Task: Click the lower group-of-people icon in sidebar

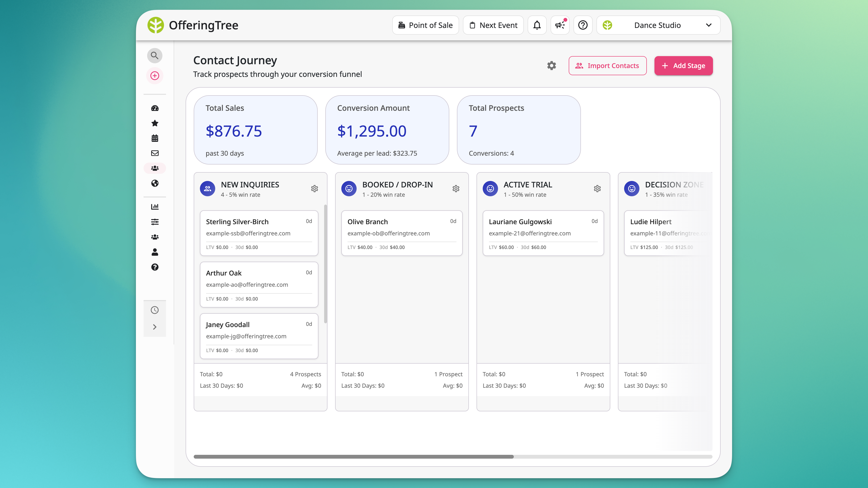Action: coord(155,237)
